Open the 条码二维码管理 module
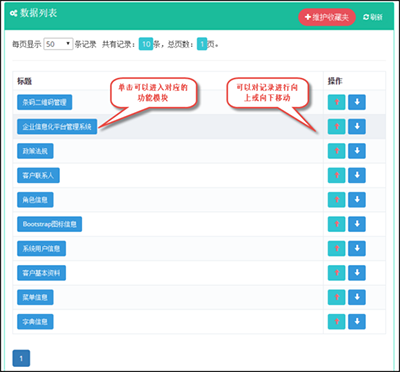This screenshot has width=400, height=372. [x=45, y=102]
